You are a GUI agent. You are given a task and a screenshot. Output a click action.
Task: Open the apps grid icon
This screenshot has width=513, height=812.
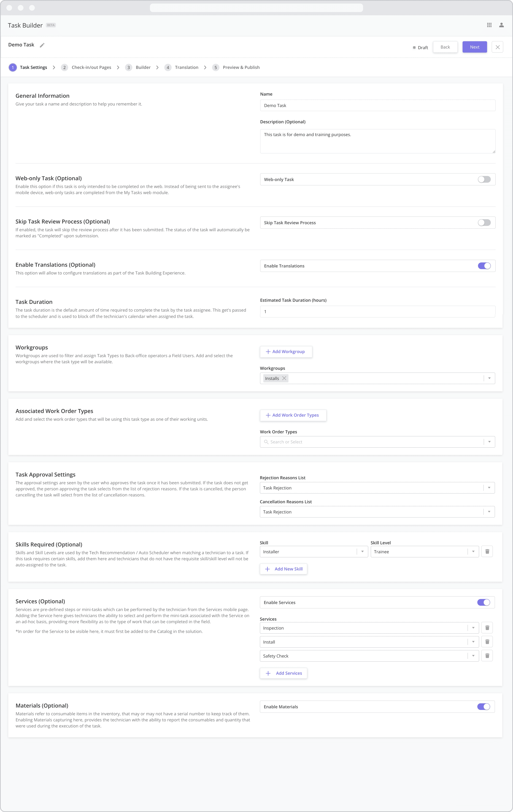coord(489,25)
